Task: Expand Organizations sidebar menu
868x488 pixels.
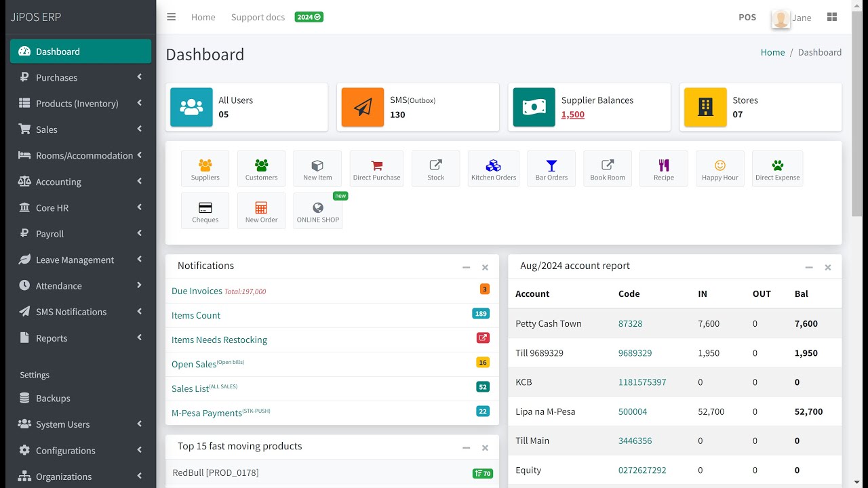Action: [x=81, y=476]
